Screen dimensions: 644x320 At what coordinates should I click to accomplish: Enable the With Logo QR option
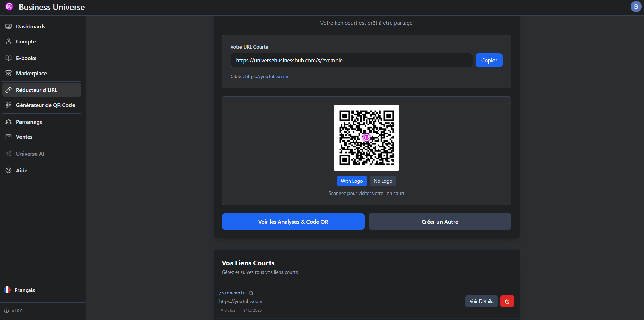click(x=352, y=181)
